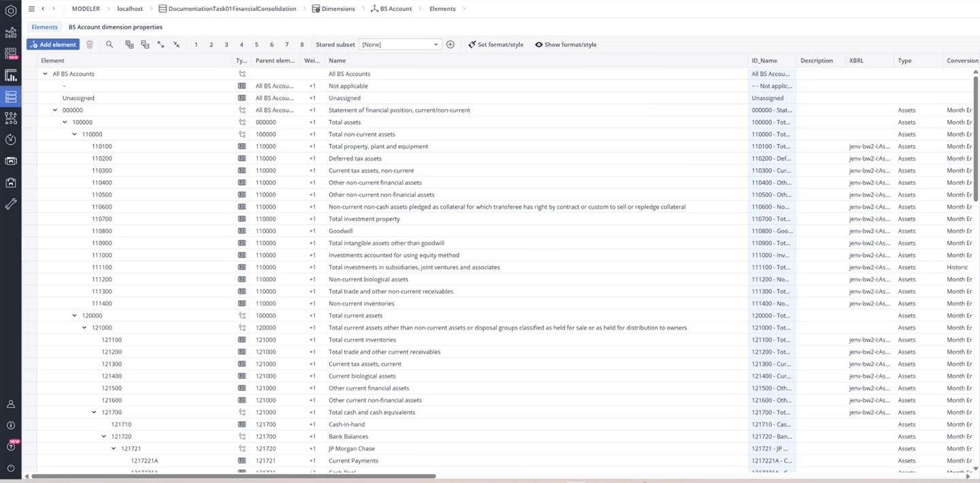Open the info icon in left sidebar

click(x=10, y=425)
